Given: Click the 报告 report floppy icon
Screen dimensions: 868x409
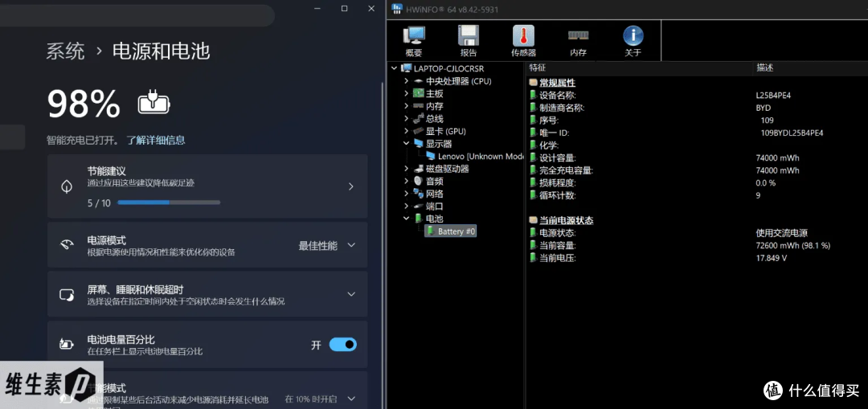Looking at the screenshot, I should 469,36.
